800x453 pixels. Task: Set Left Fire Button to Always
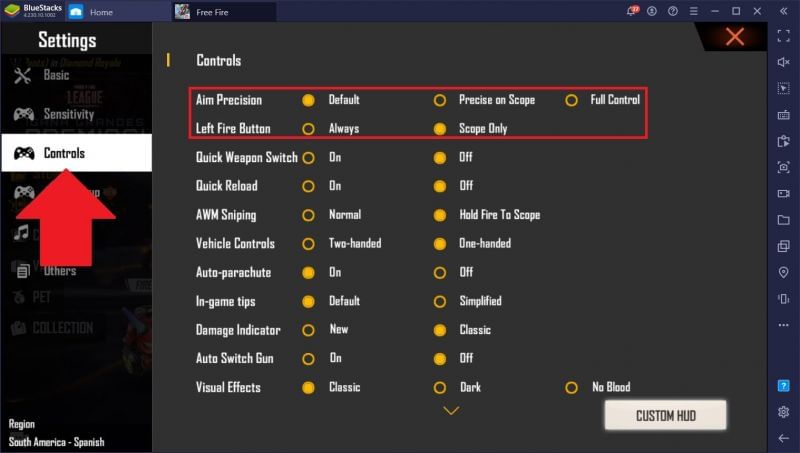tap(309, 129)
